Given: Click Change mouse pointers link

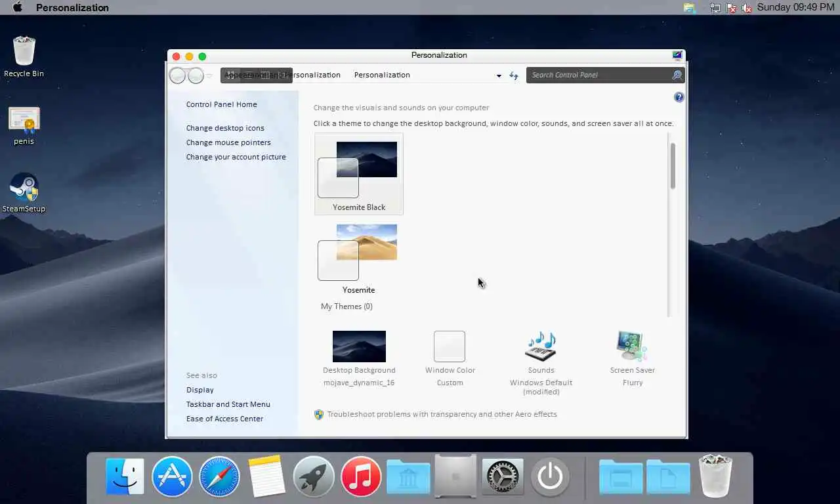Looking at the screenshot, I should (228, 142).
